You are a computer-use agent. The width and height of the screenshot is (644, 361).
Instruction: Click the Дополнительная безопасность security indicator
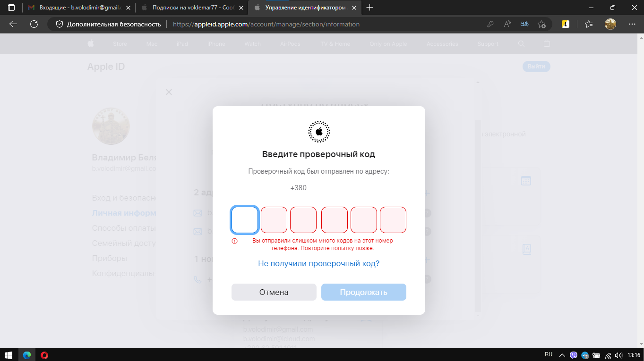pos(108,24)
